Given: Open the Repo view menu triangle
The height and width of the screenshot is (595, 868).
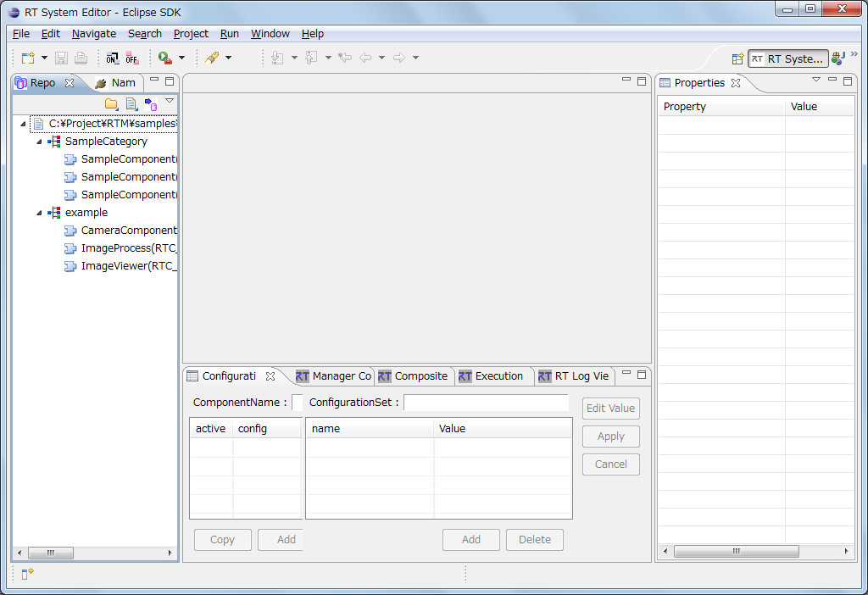Looking at the screenshot, I should pos(170,101).
